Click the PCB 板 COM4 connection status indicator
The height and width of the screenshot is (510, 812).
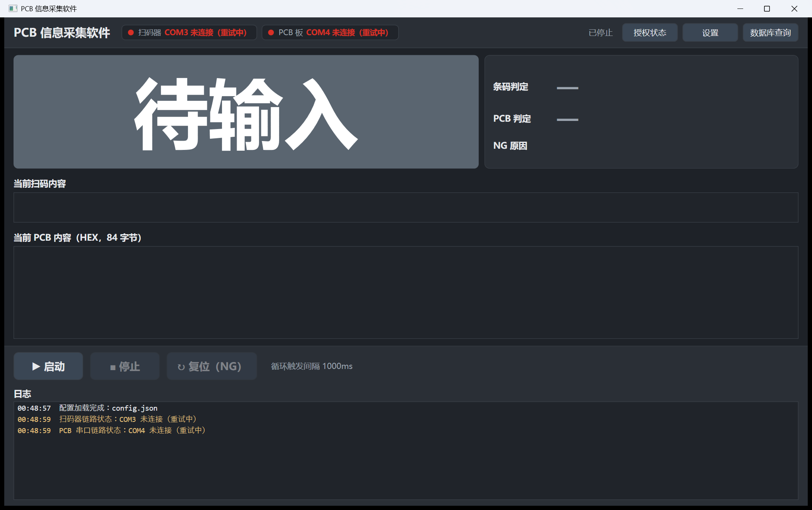(330, 32)
